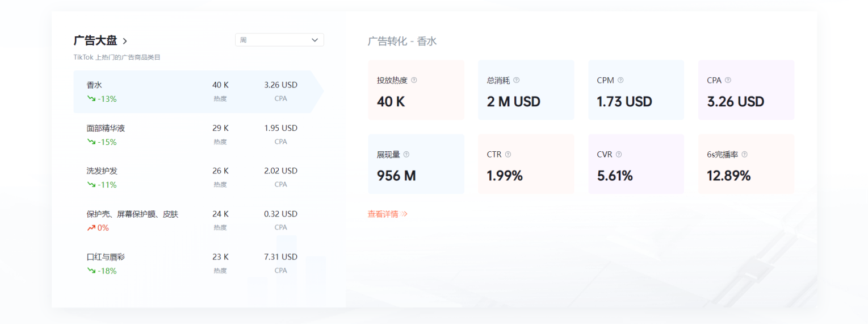Click the 总消耗 2 M USD card
The width and height of the screenshot is (868, 324).
tap(526, 90)
